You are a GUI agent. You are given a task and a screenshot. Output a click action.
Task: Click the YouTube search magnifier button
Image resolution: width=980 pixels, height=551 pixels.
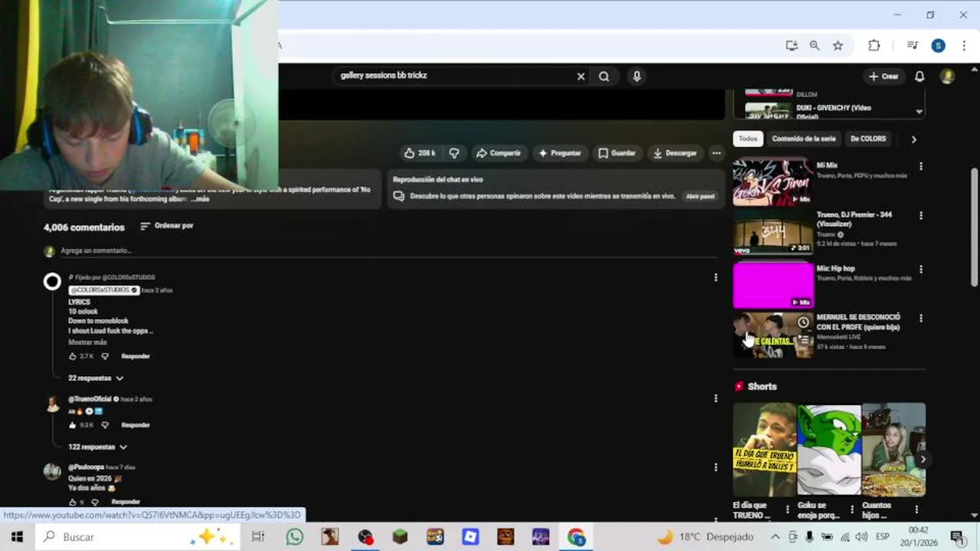click(604, 77)
